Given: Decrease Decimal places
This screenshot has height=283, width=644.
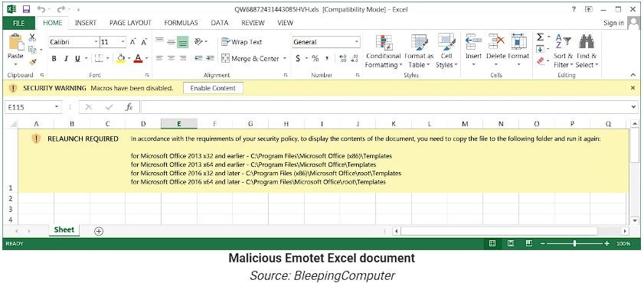Looking at the screenshot, I should pyautogui.click(x=355, y=59).
